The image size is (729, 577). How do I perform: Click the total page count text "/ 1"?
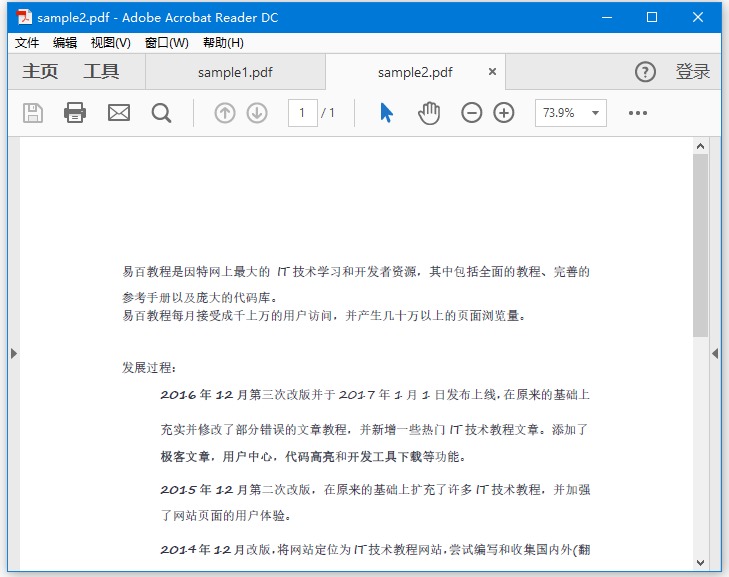point(328,113)
